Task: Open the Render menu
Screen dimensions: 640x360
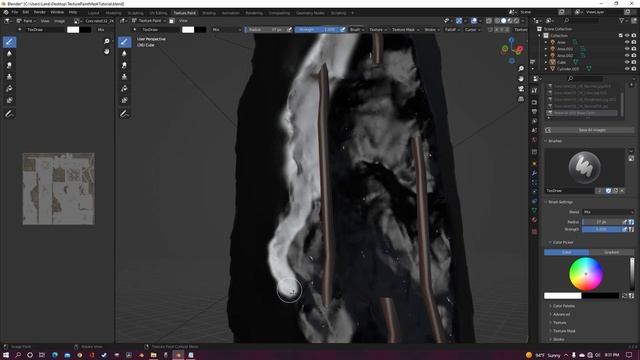Action: click(40, 12)
